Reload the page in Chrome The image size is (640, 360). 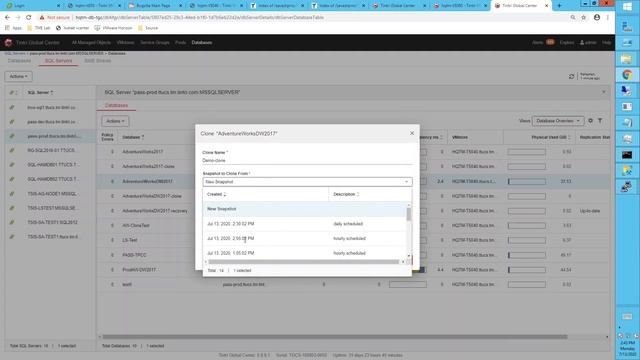point(29,18)
